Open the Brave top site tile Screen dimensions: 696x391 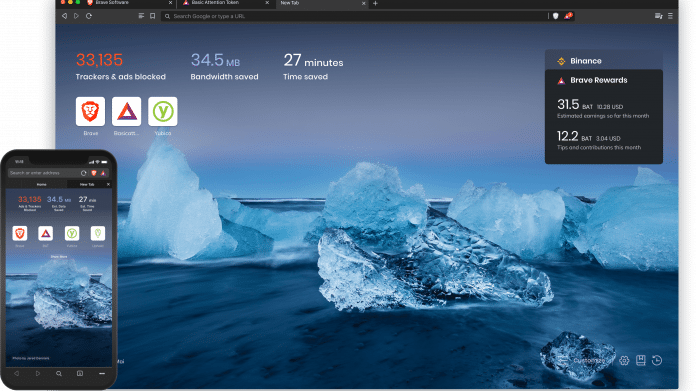[91, 111]
